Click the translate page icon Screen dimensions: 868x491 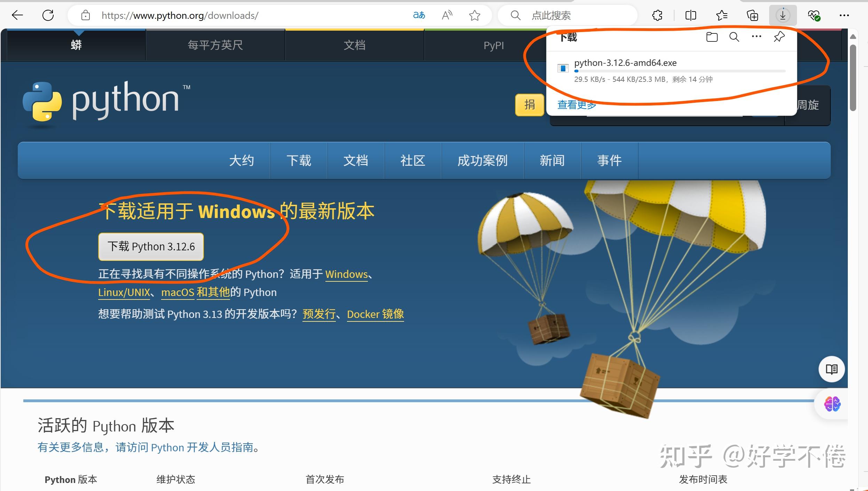tap(419, 15)
